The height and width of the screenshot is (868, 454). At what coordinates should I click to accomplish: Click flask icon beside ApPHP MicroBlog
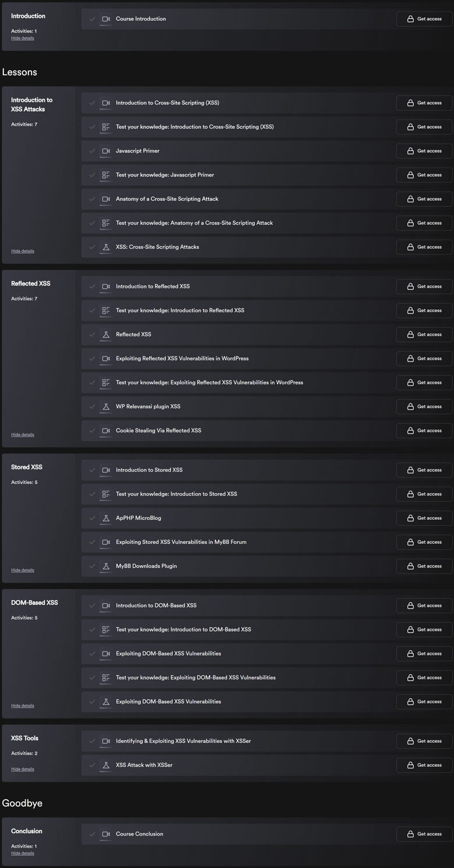106,518
